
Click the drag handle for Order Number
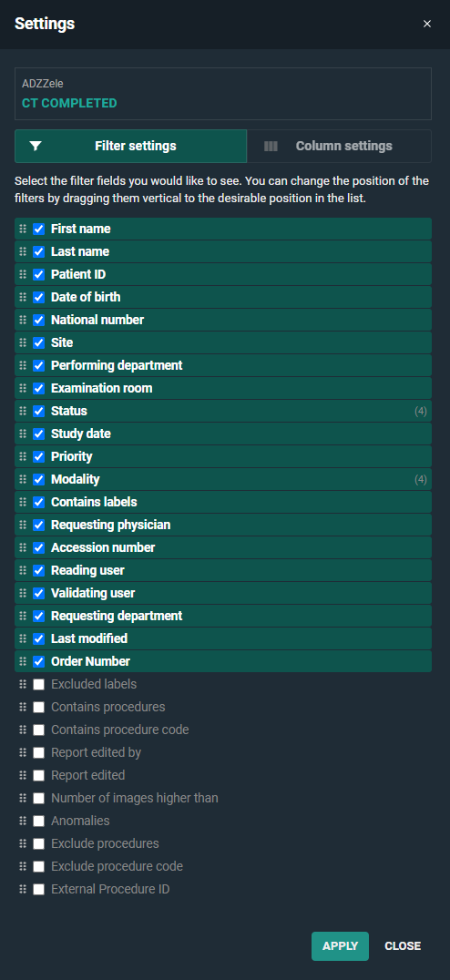[x=23, y=661]
